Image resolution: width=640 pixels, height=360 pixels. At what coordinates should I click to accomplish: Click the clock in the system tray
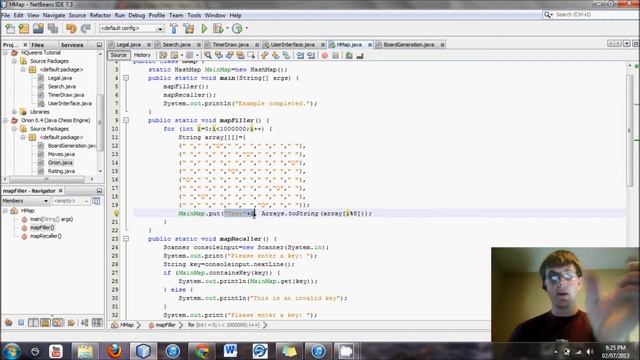click(616, 351)
